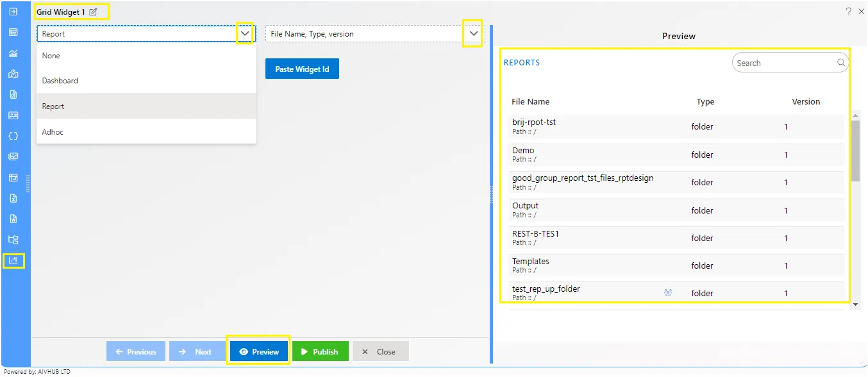Select the curly braces code widget icon

tap(13, 136)
